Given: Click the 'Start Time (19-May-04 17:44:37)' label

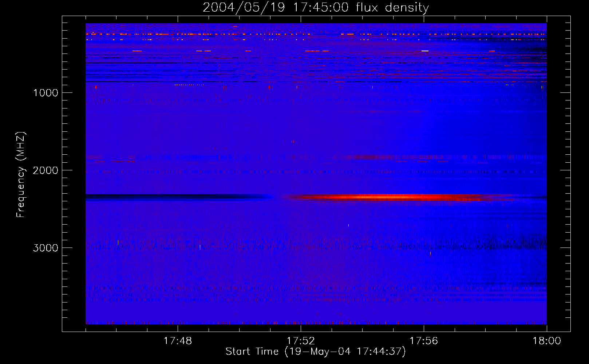Looking at the screenshot, I should (x=316, y=352).
